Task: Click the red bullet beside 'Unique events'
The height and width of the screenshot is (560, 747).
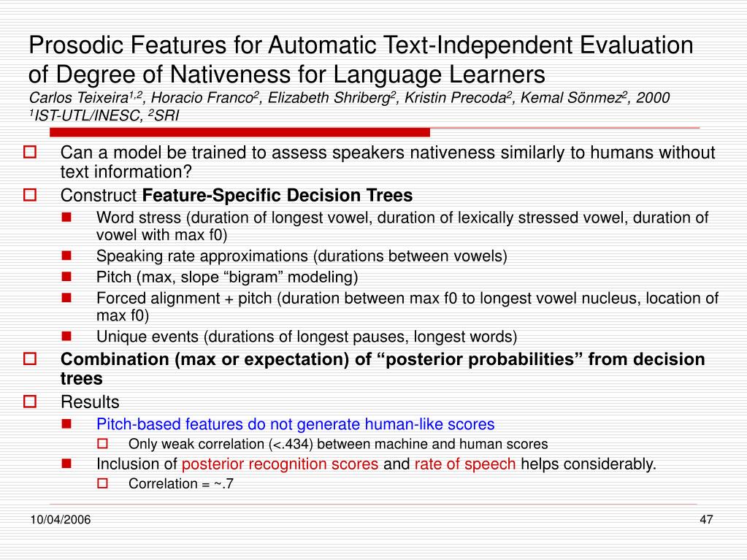Action: pyautogui.click(x=66, y=336)
